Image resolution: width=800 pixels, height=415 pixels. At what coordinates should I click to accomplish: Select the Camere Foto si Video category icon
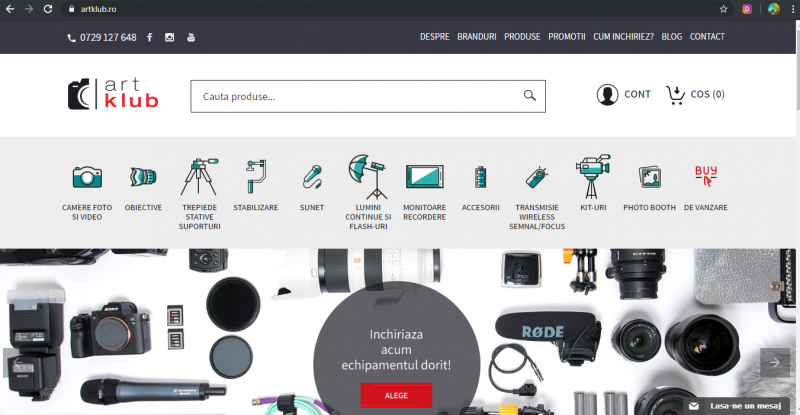tap(87, 177)
